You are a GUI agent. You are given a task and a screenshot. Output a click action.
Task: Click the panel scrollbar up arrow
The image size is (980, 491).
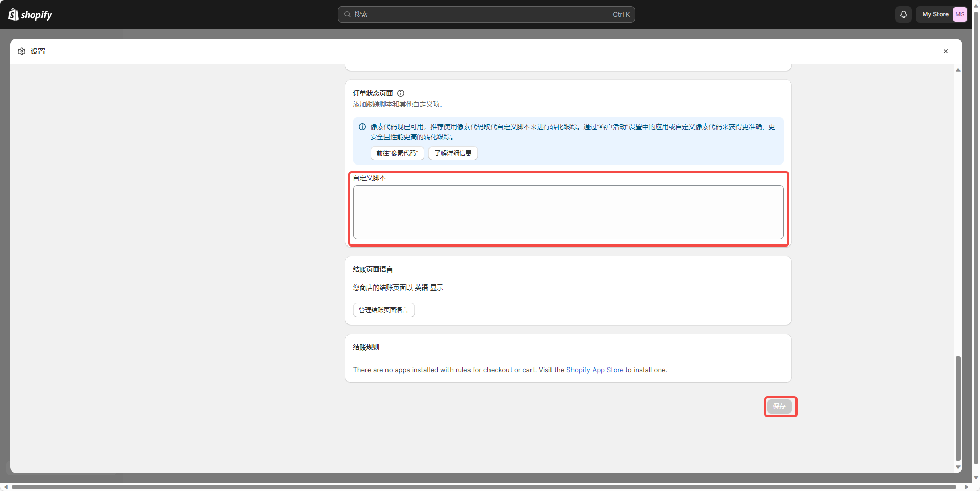(x=958, y=70)
